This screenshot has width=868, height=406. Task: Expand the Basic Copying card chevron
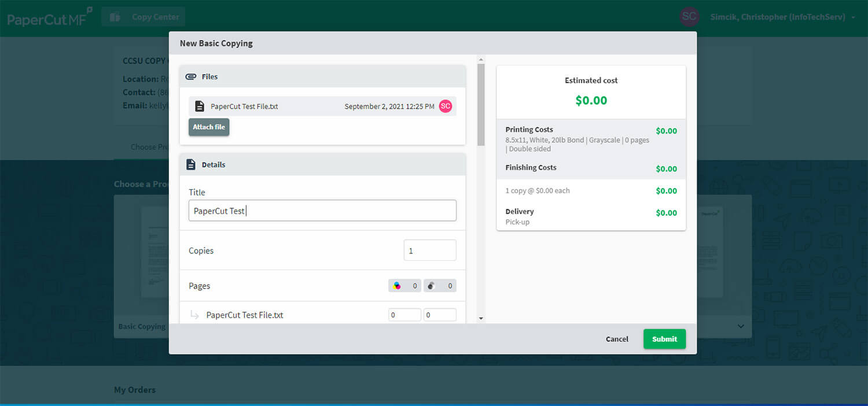click(741, 327)
